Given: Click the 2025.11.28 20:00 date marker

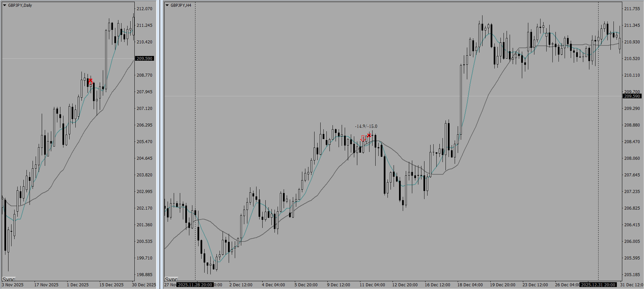Looking at the screenshot, I should tap(195, 285).
